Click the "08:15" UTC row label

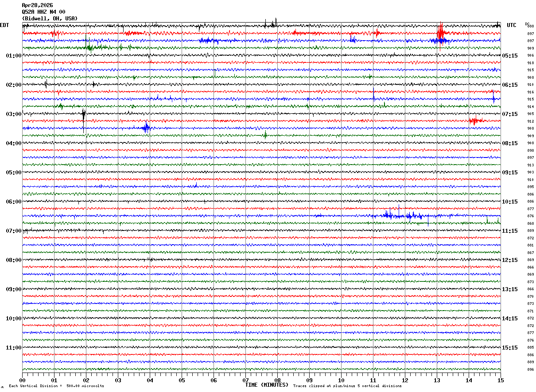pyautogui.click(x=510, y=143)
